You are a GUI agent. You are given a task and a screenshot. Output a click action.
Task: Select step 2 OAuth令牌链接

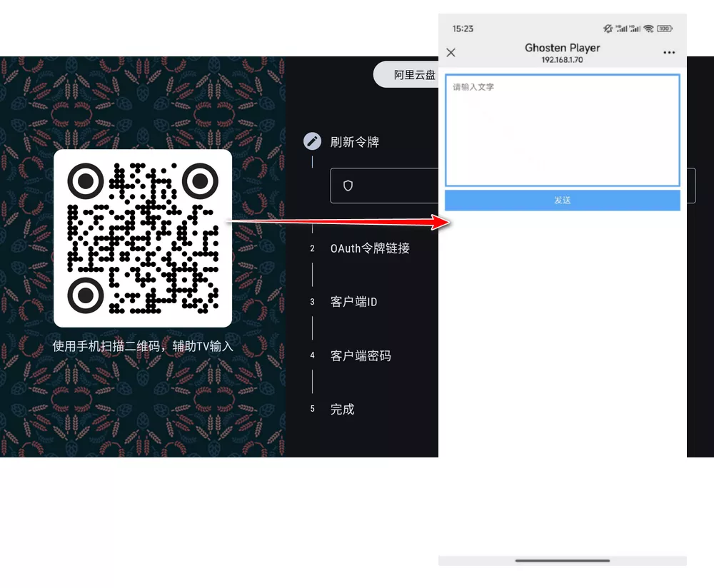tap(371, 248)
